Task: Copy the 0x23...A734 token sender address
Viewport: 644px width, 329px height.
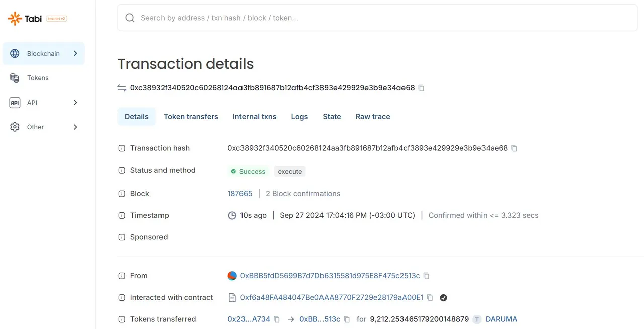Action: tap(277, 319)
